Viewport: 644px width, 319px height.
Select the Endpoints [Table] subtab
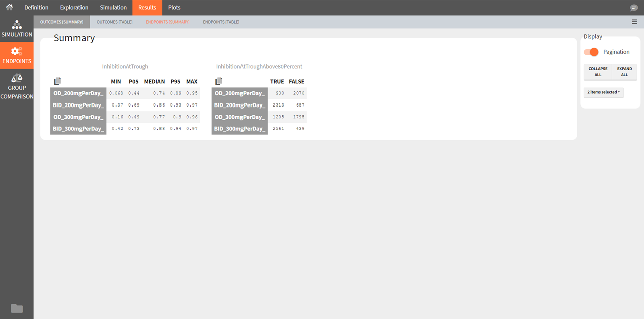pyautogui.click(x=221, y=22)
